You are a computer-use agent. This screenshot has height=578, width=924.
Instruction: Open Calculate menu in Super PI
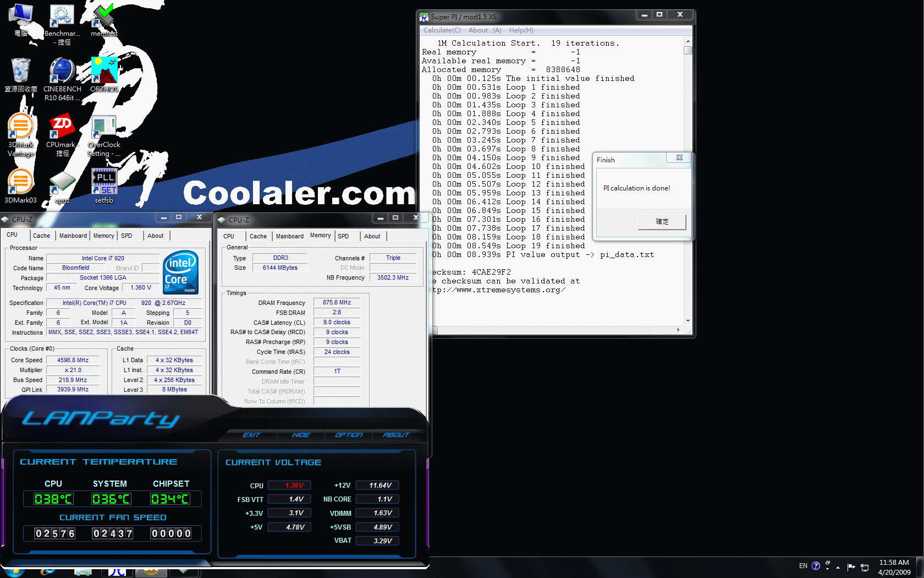pos(442,30)
